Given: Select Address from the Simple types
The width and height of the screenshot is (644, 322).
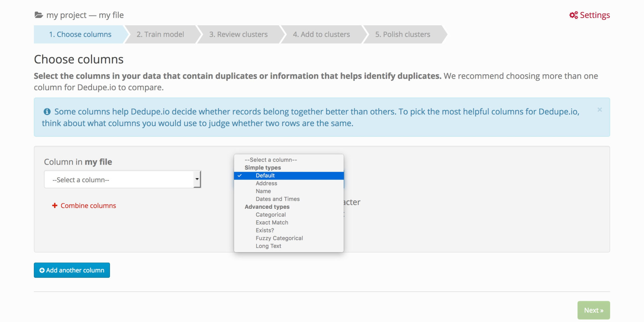Looking at the screenshot, I should point(266,183).
